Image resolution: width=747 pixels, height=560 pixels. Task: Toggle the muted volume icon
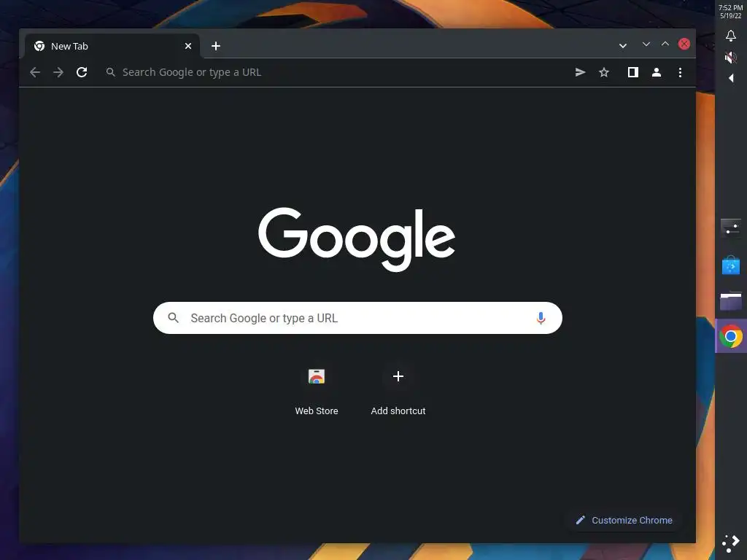731,58
